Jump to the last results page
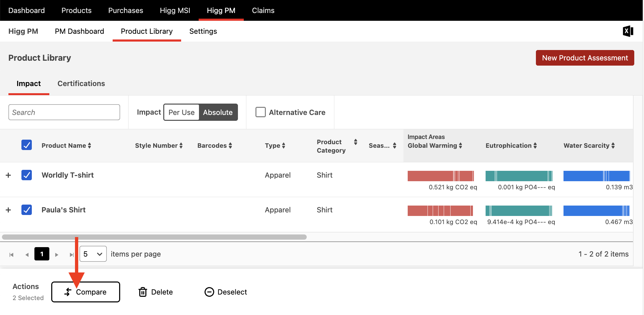Image resolution: width=644 pixels, height=315 pixels. click(x=72, y=255)
